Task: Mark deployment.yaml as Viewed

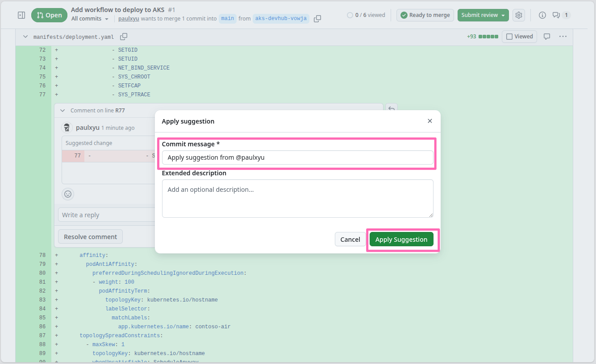Action: [520, 37]
